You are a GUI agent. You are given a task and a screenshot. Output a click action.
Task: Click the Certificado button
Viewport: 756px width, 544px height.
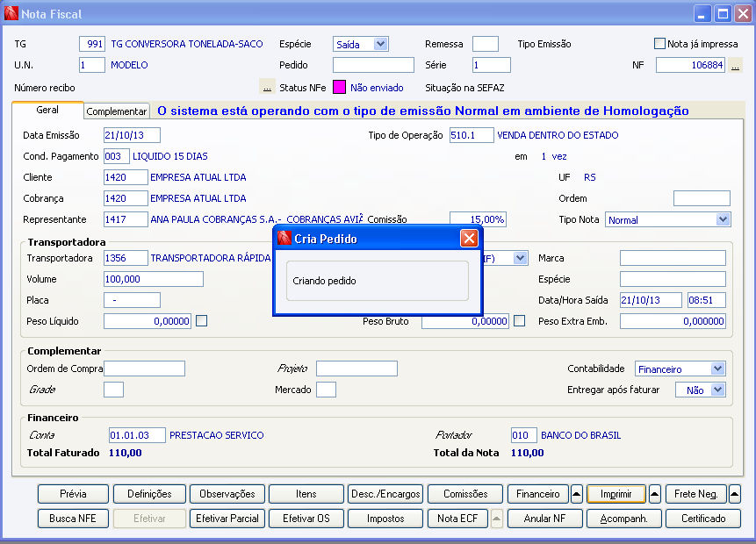[x=703, y=519]
